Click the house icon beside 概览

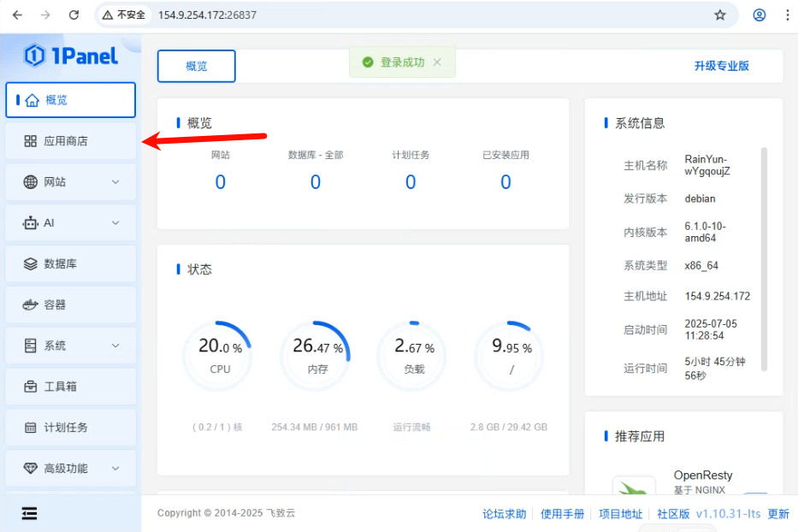pos(32,100)
